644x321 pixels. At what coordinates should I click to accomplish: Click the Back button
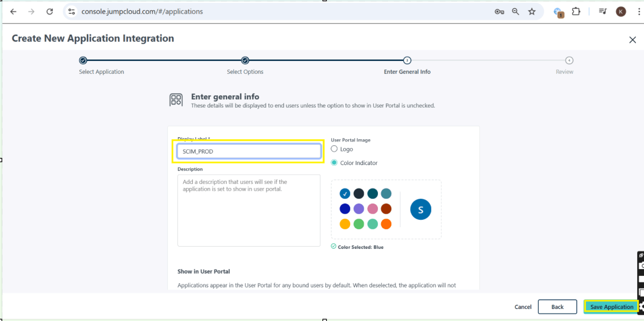click(x=557, y=307)
